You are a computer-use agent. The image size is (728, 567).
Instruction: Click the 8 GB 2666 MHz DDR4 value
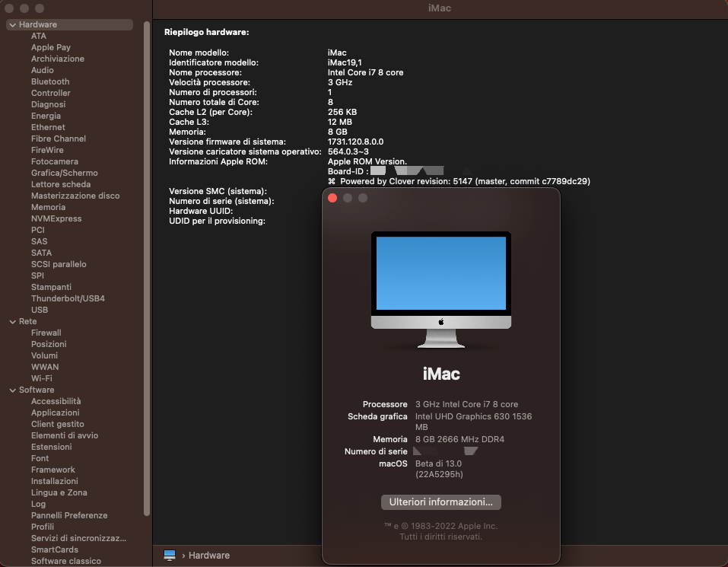coord(459,439)
